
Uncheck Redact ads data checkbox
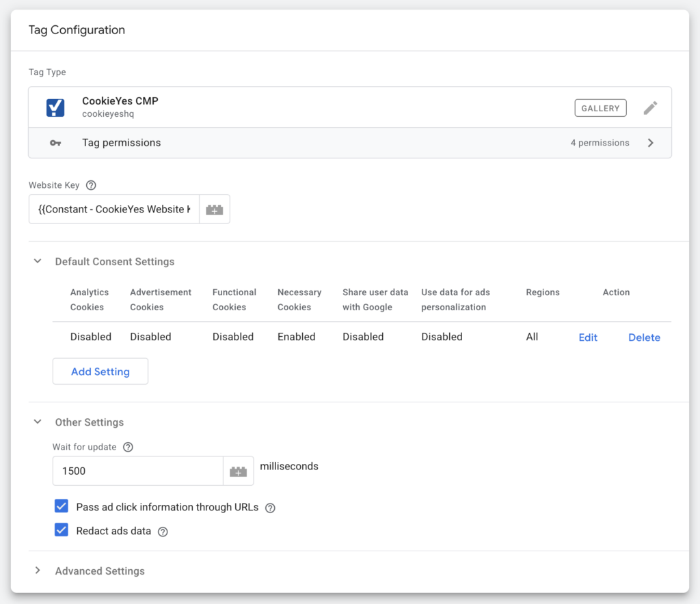click(61, 530)
